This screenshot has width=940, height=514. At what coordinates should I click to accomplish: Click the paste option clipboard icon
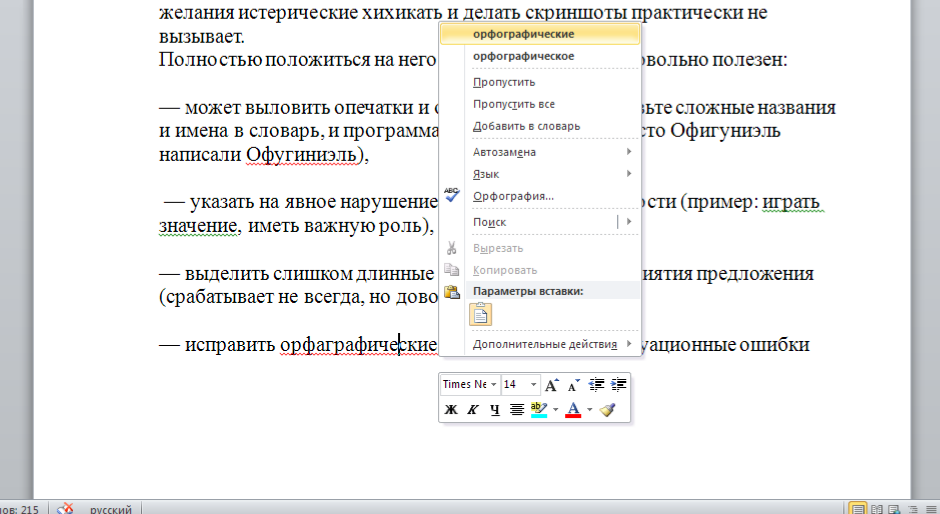(481, 315)
